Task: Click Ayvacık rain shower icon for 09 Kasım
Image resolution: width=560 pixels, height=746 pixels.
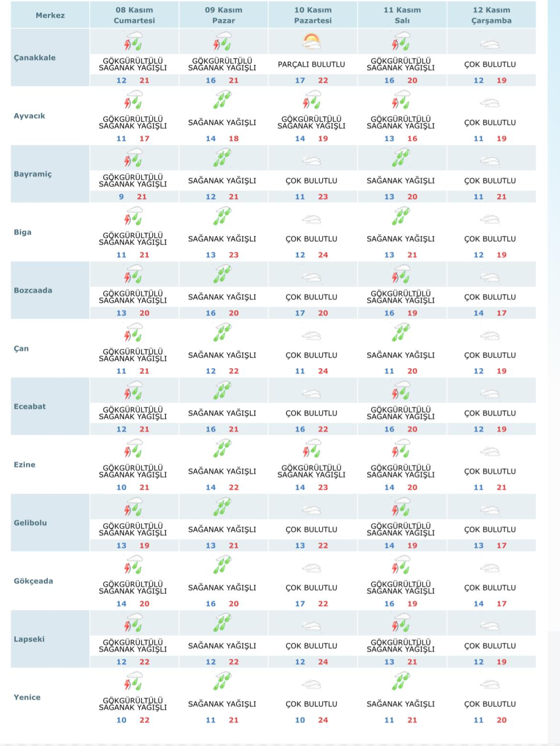Action: (x=222, y=100)
